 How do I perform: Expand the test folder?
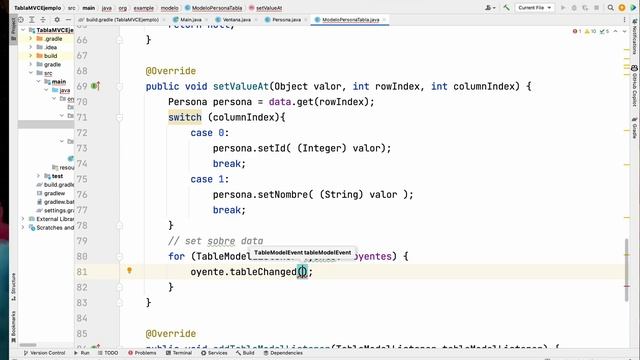[x=38, y=176]
